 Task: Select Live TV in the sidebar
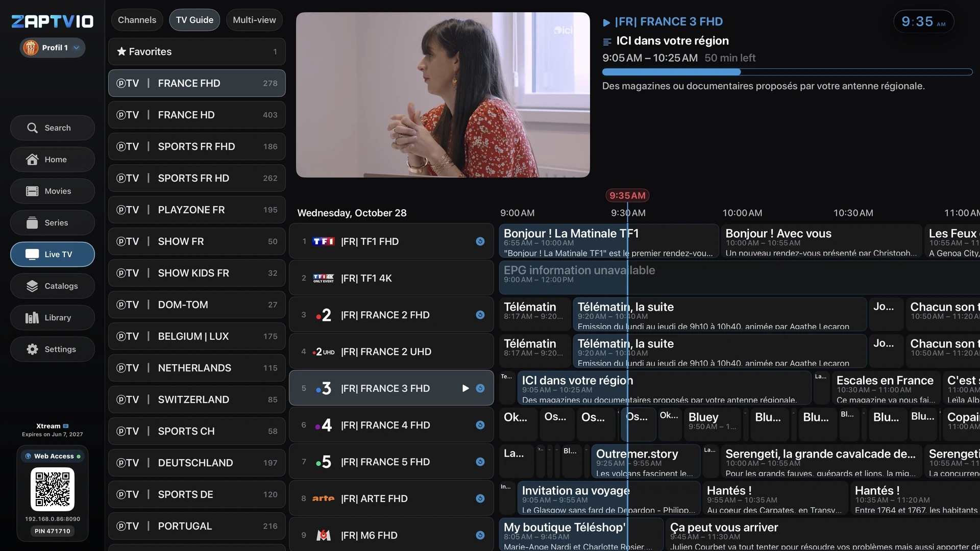click(x=52, y=254)
